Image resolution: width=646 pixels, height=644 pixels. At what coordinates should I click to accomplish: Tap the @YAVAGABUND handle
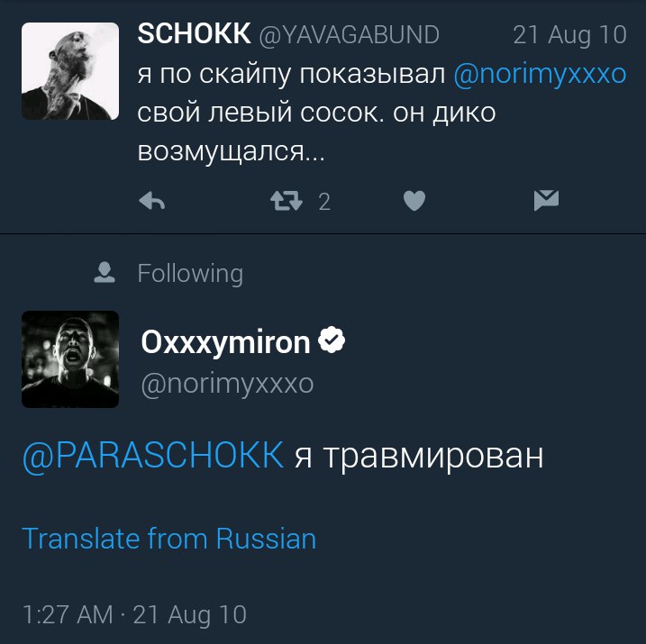coord(349,34)
